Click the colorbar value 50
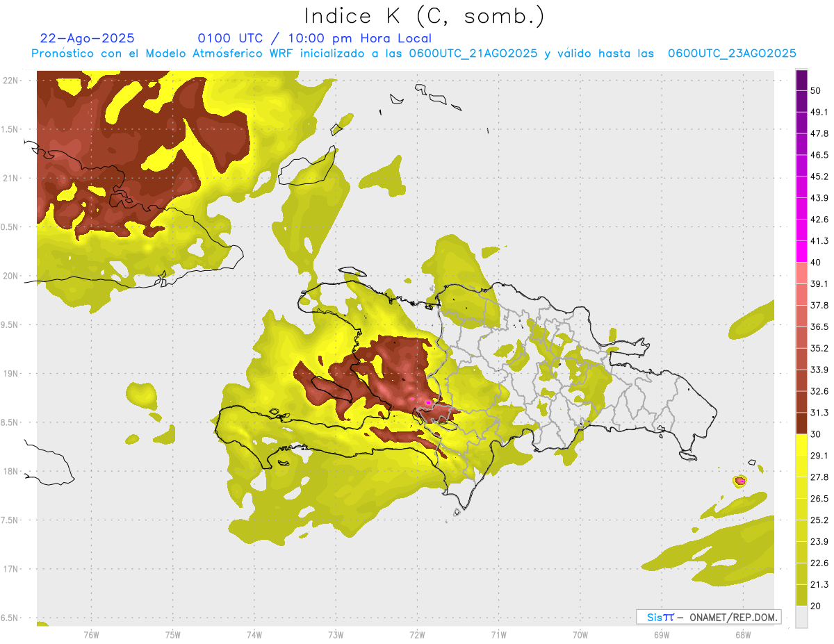834x644 pixels. (816, 91)
